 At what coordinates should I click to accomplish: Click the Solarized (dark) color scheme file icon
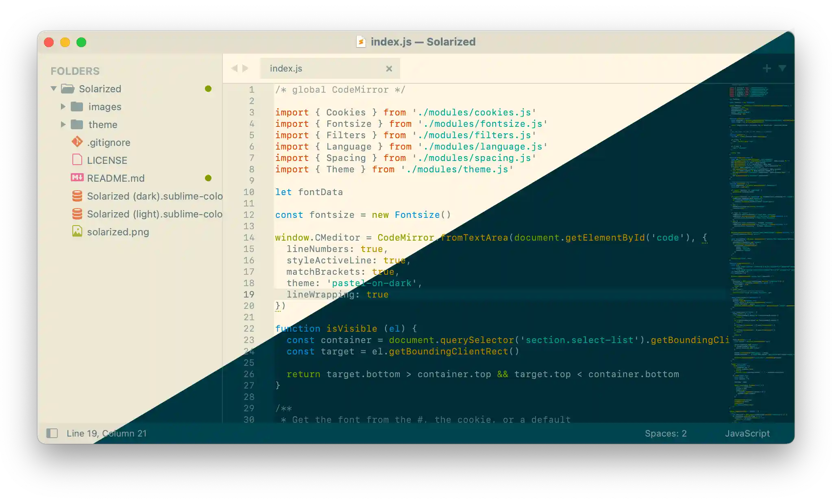point(77,196)
